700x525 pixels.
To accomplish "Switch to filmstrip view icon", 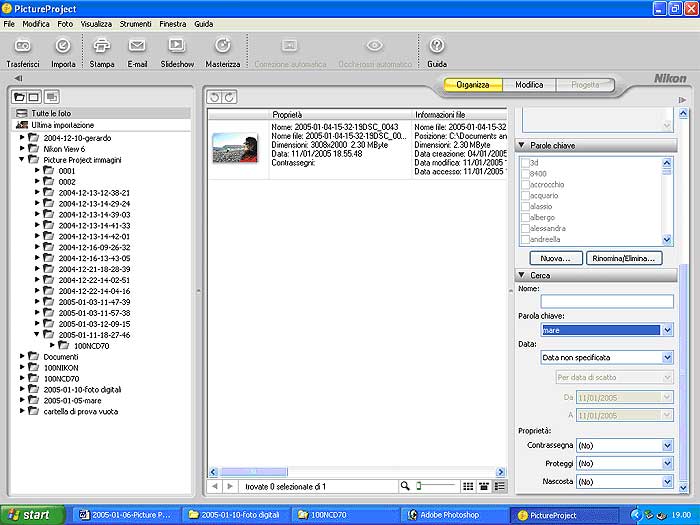I will click(x=484, y=487).
